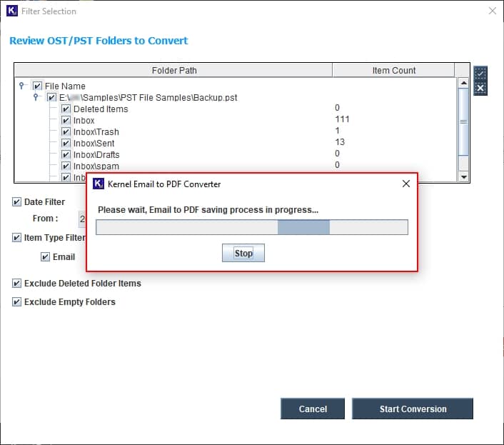This screenshot has height=445, width=504.
Task: Select the Inbox item count 111
Action: pyautogui.click(x=342, y=119)
